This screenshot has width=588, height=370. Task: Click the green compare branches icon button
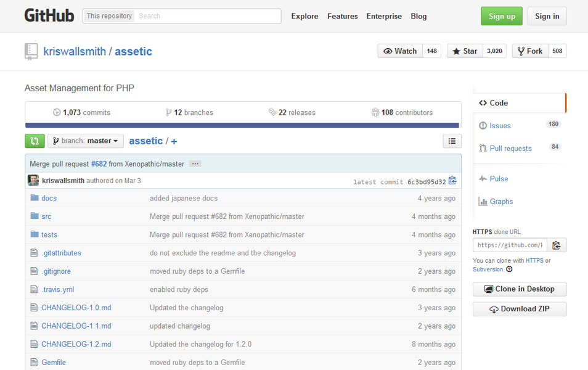[x=35, y=141]
